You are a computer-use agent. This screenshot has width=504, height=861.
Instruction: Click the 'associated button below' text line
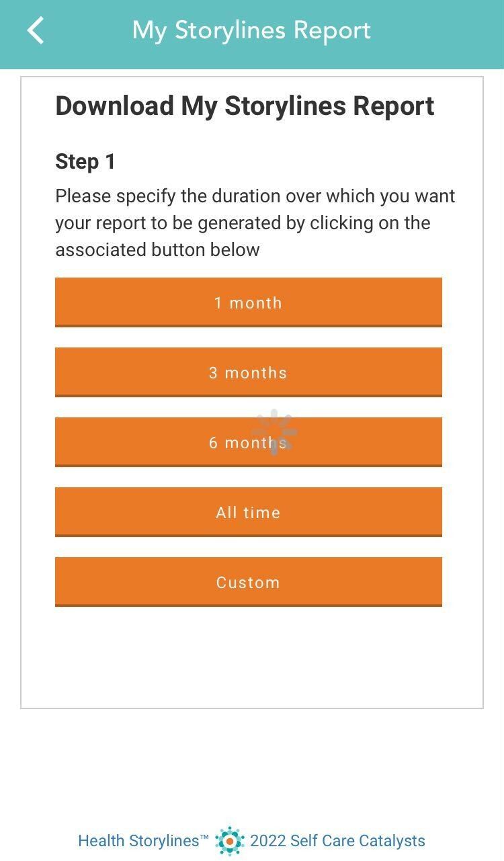157,250
